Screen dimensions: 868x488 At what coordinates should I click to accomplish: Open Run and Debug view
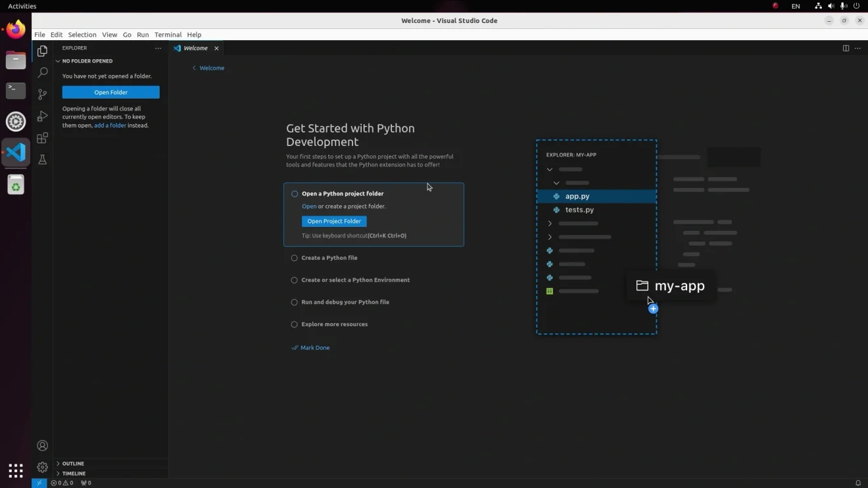[42, 116]
